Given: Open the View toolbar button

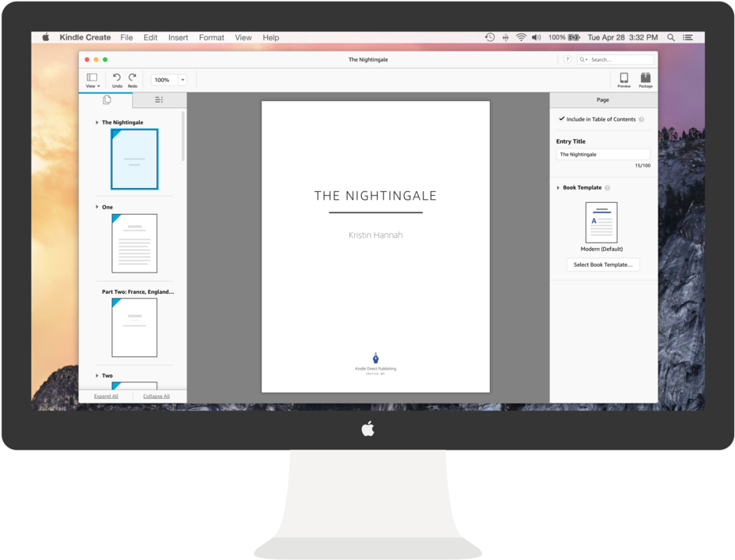Looking at the screenshot, I should click(x=92, y=80).
